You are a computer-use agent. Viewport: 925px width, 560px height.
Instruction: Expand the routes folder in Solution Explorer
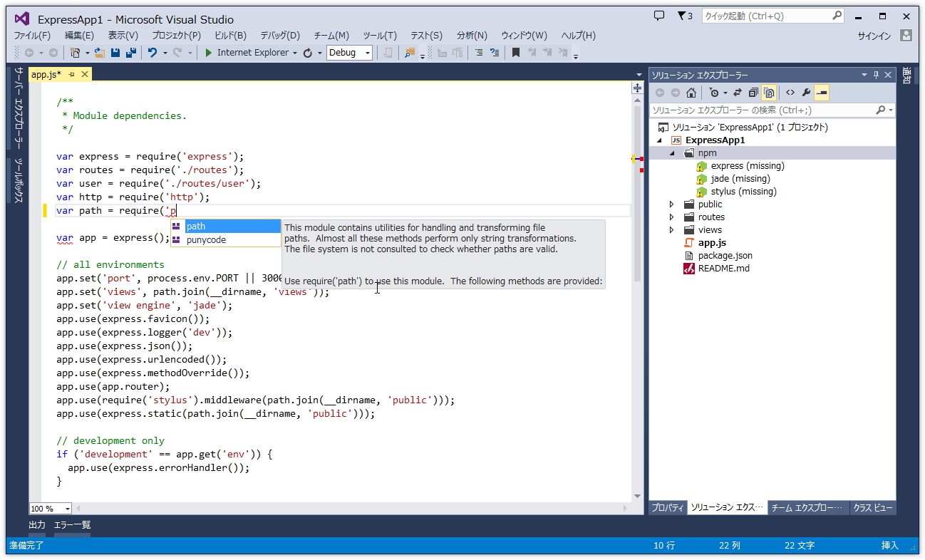[x=671, y=217]
